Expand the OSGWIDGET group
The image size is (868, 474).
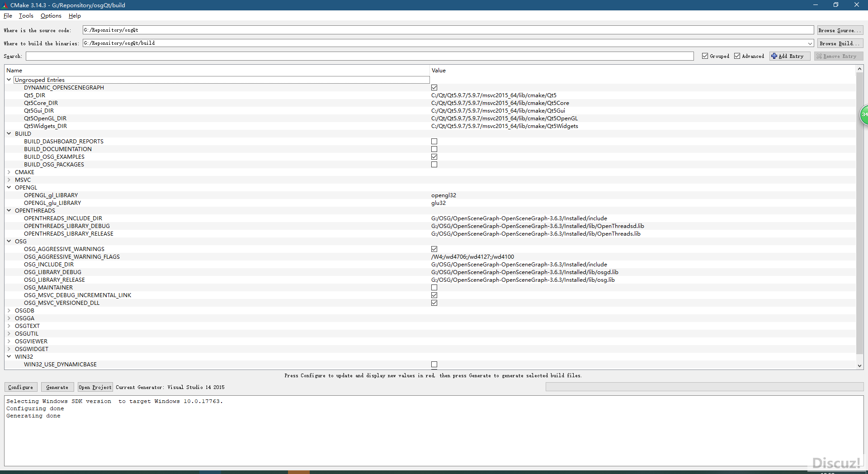coord(9,349)
